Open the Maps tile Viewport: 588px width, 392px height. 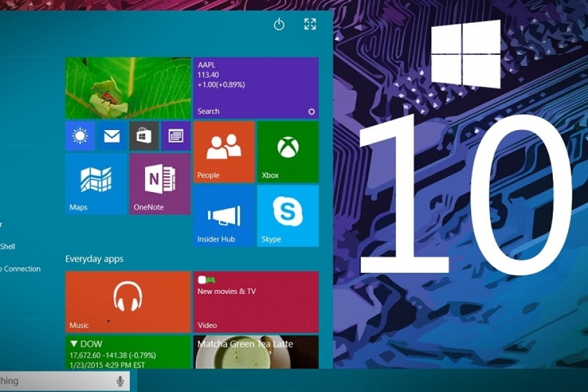pyautogui.click(x=95, y=184)
